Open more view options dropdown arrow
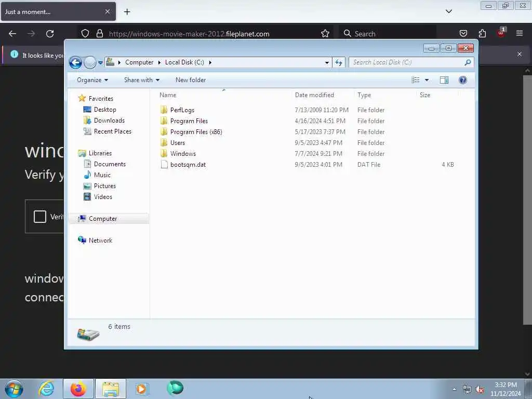 click(427, 80)
